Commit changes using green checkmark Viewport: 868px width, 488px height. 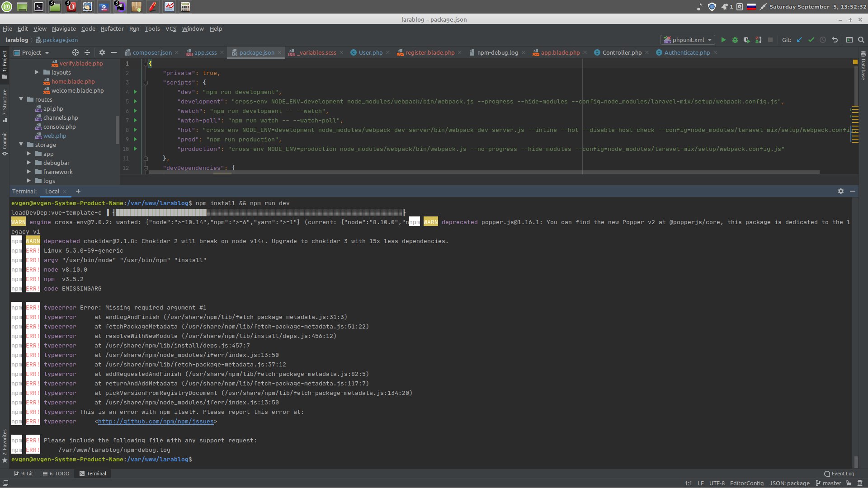tap(811, 40)
